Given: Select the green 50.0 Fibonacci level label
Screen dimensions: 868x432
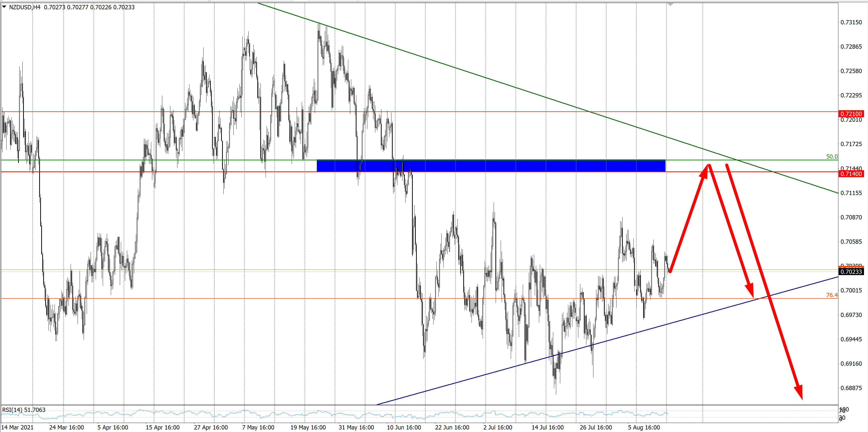Looking at the screenshot, I should 831,157.
